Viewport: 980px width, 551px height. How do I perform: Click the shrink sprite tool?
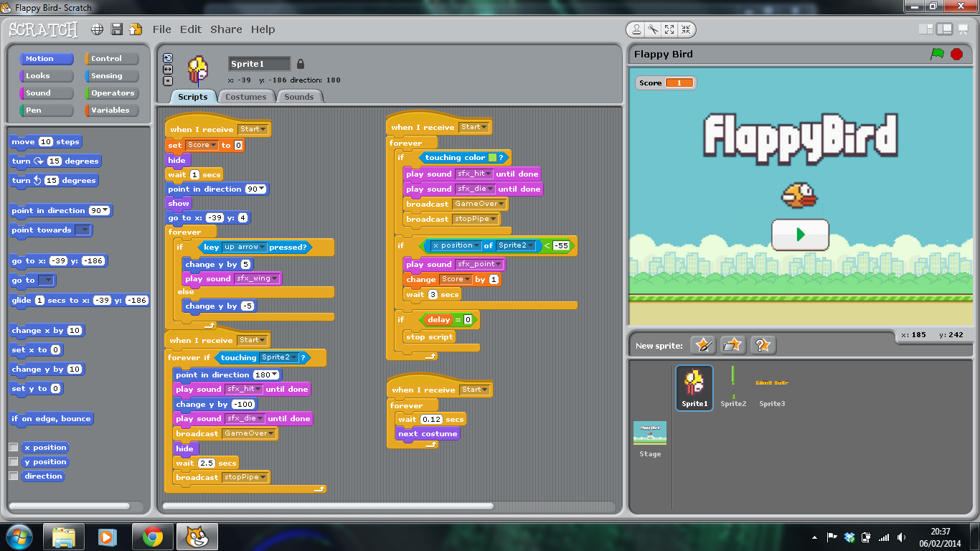[686, 29]
